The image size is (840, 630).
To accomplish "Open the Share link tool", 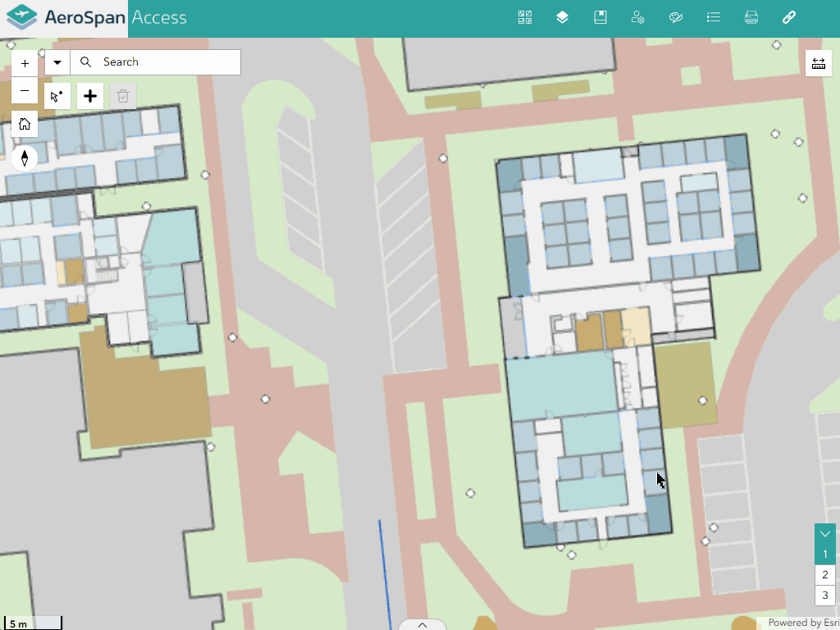I will point(788,18).
